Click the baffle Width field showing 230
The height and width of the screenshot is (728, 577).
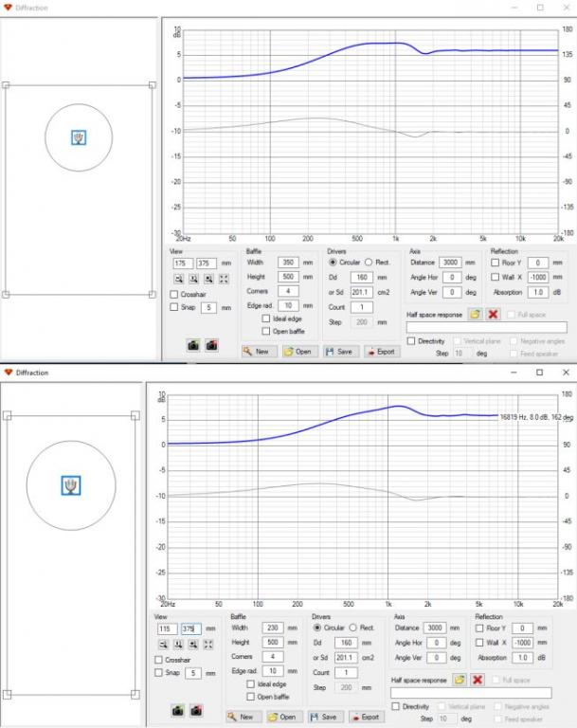[273, 628]
